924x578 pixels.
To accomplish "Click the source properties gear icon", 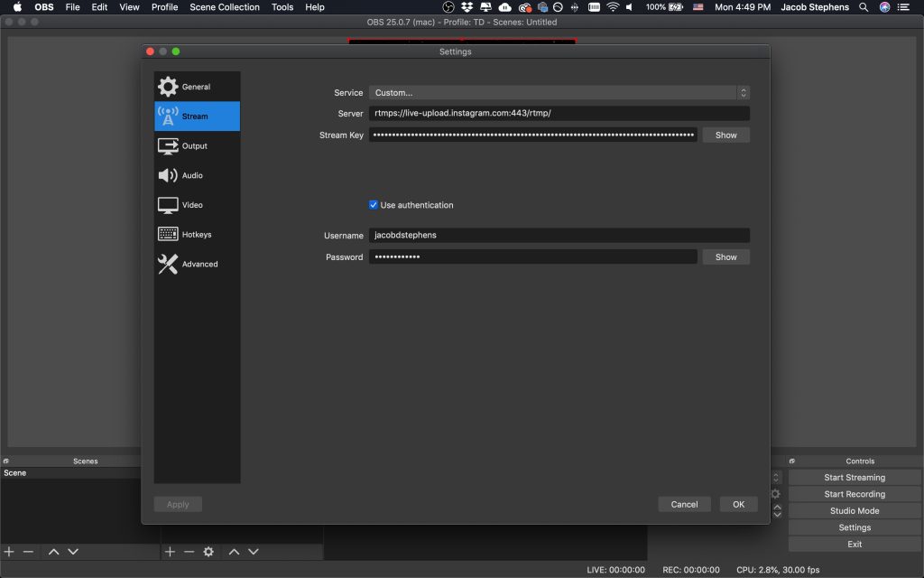I will click(x=208, y=552).
